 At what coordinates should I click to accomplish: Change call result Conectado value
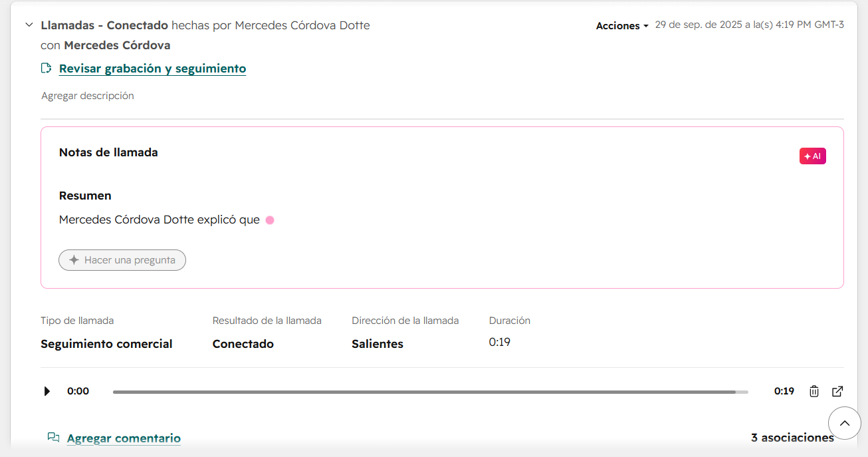pos(243,344)
